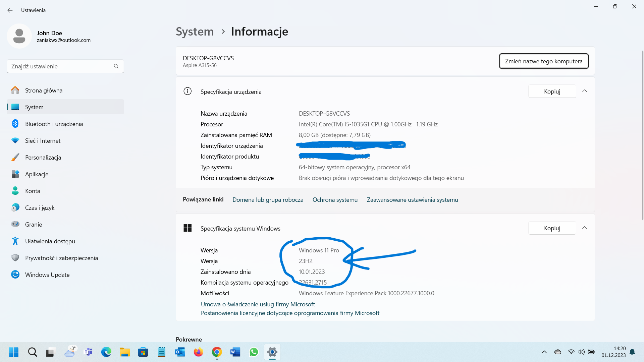Open Konta settings
Image resolution: width=644 pixels, height=362 pixels.
pyautogui.click(x=65, y=191)
